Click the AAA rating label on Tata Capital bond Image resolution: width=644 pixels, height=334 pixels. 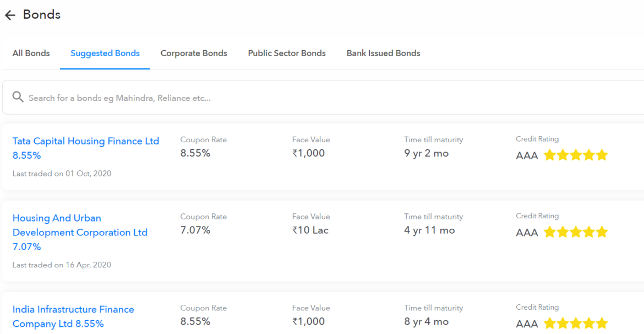point(526,155)
